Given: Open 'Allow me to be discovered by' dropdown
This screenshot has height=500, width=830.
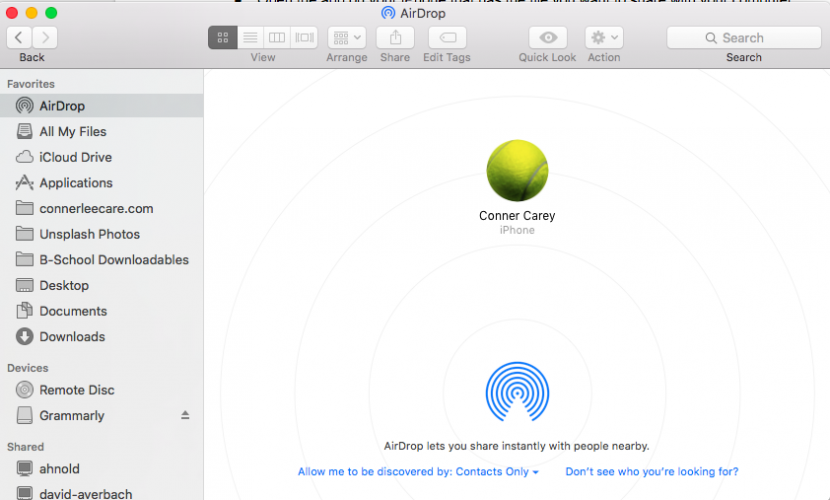Looking at the screenshot, I should coord(418,471).
